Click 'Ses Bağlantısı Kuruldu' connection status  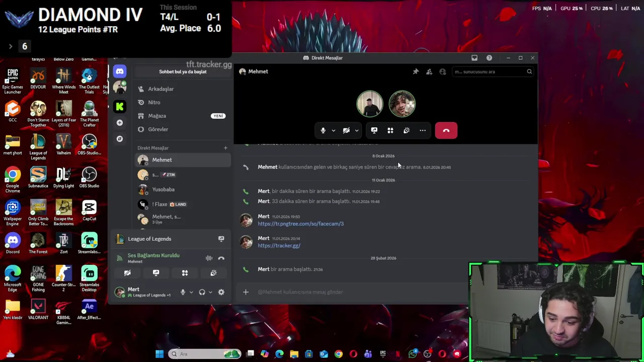pos(153,255)
